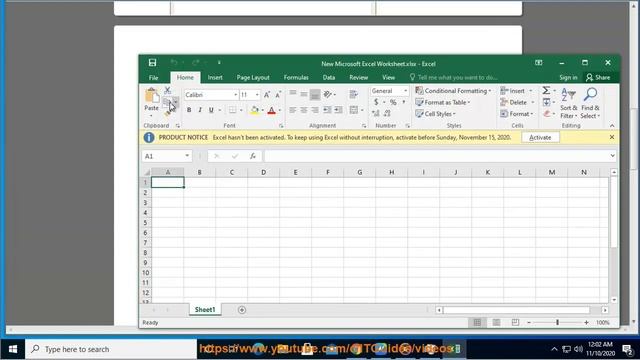Increase decimal places icon
This screenshot has height=360, width=640.
point(376,113)
